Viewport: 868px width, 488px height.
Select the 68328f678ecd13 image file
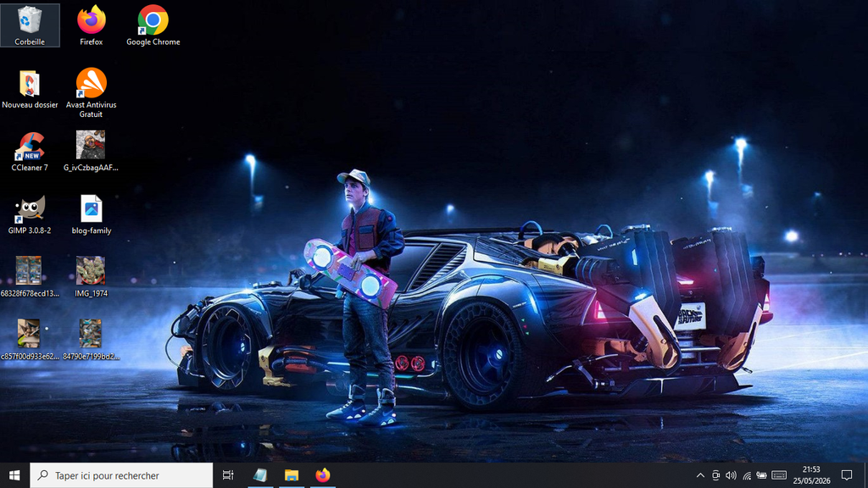pyautogui.click(x=30, y=277)
